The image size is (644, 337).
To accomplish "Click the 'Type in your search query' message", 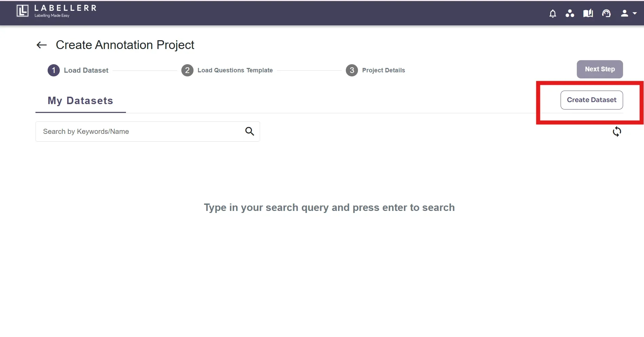I will [329, 208].
